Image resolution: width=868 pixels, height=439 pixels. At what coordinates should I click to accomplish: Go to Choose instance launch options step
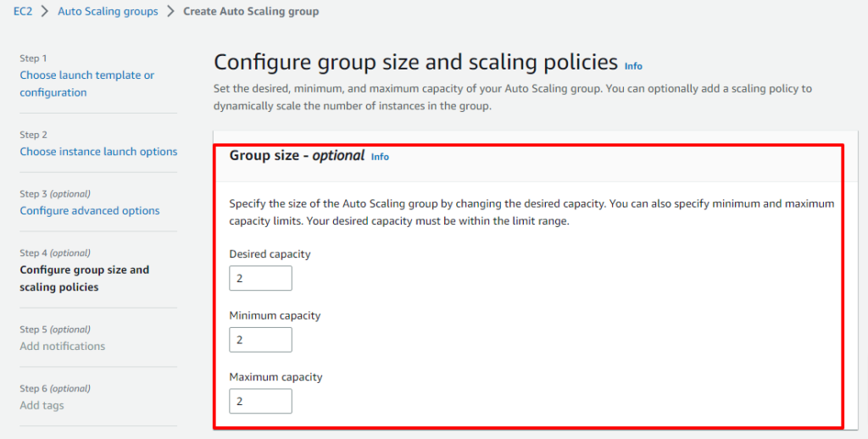pyautogui.click(x=98, y=151)
